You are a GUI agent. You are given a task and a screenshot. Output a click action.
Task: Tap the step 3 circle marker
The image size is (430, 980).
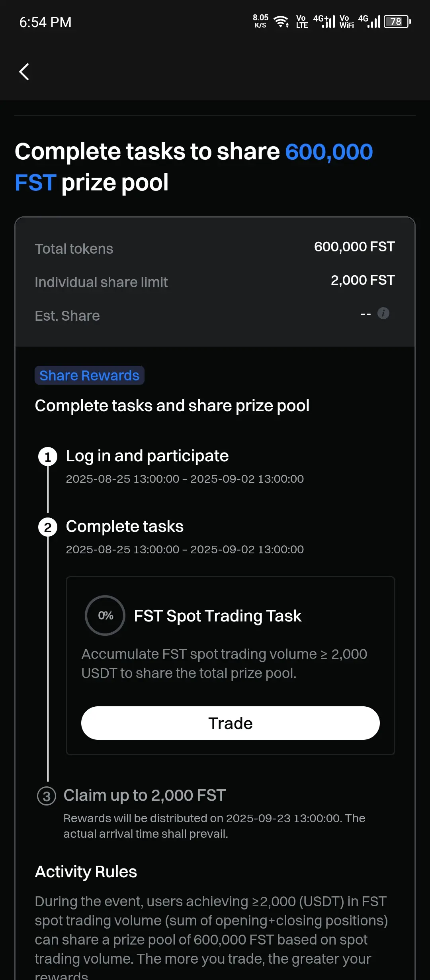(47, 796)
